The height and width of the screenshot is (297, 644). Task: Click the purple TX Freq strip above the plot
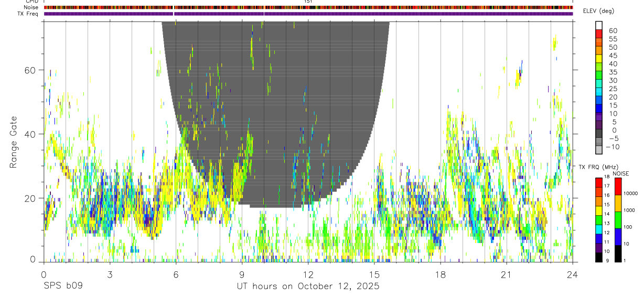pyautogui.click(x=308, y=14)
